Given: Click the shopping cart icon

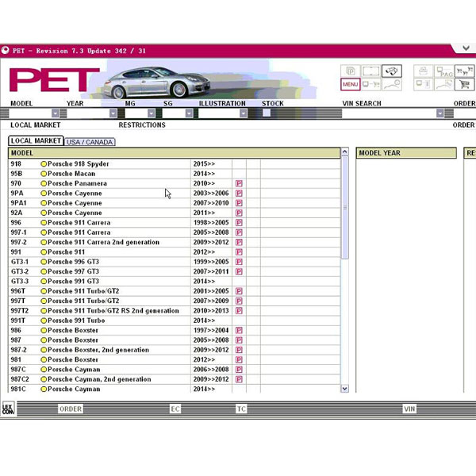Looking at the screenshot, I should tap(463, 84).
